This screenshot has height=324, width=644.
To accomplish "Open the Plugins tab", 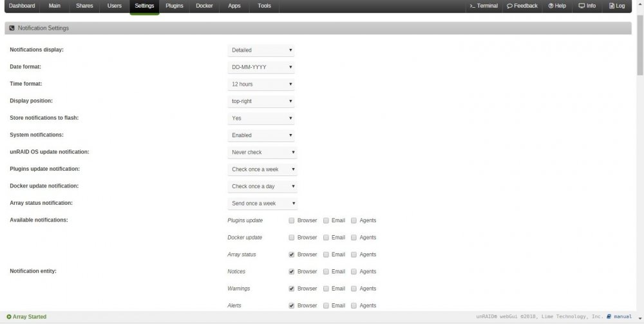I will coord(174,6).
